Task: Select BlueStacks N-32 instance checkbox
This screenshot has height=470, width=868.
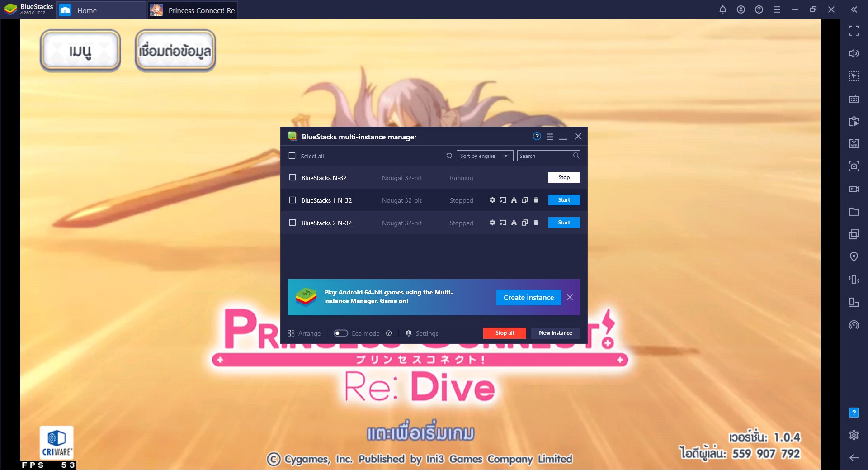Action: point(292,177)
